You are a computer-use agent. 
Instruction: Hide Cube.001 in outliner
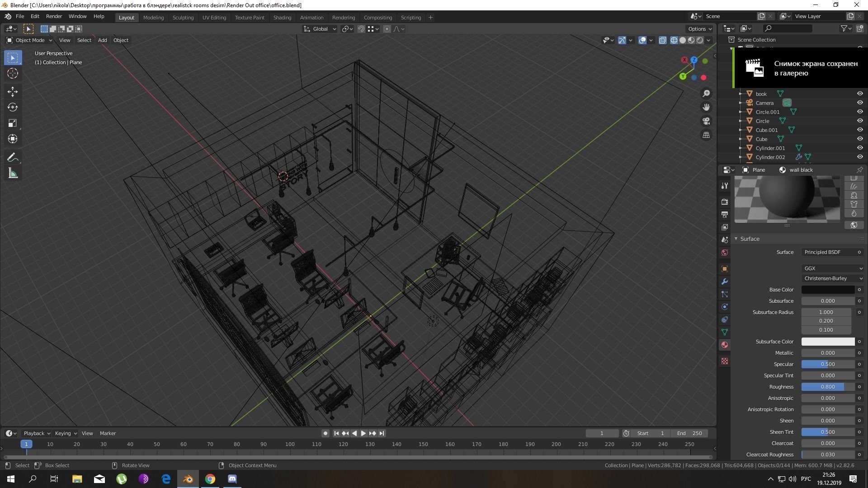click(860, 130)
